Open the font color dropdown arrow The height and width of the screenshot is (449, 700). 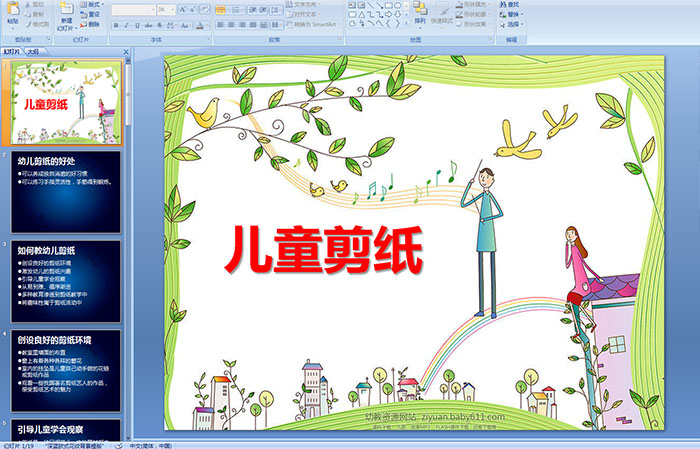pyautogui.click(x=207, y=25)
